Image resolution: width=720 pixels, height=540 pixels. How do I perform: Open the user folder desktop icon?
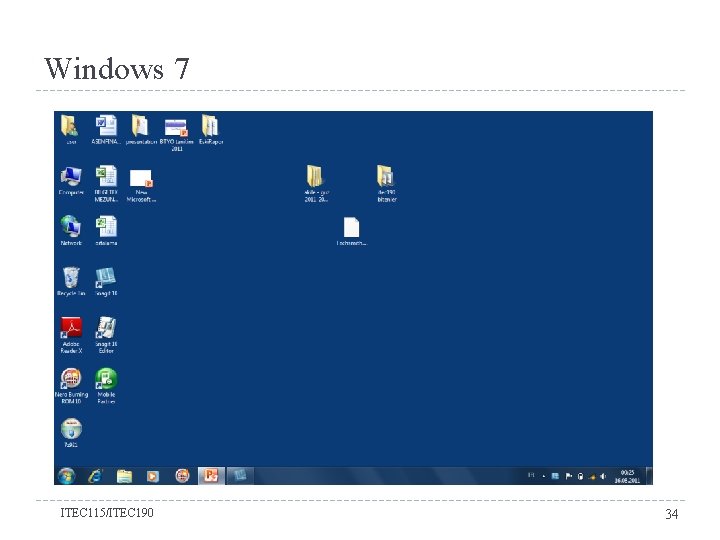(70, 127)
